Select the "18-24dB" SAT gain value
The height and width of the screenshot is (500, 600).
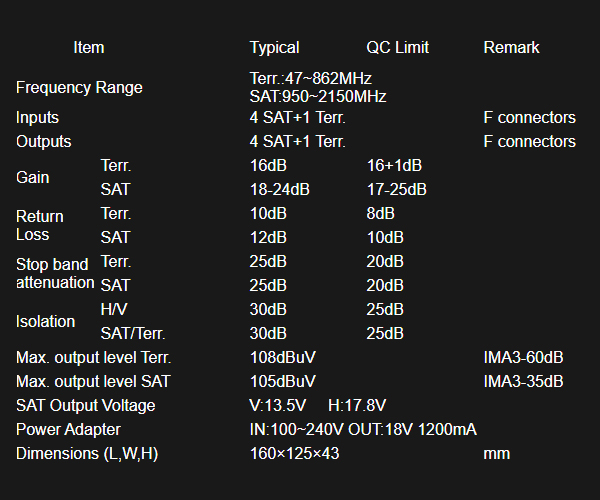coord(279,189)
